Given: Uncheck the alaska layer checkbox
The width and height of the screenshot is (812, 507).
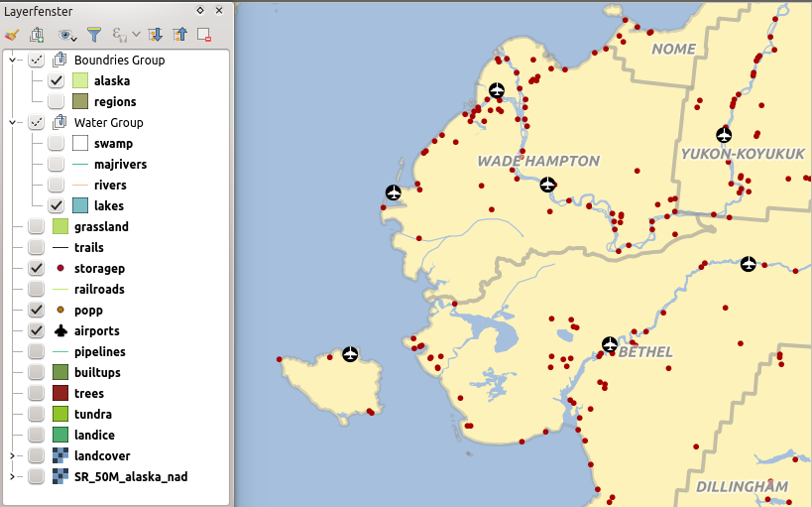Looking at the screenshot, I should [57, 81].
